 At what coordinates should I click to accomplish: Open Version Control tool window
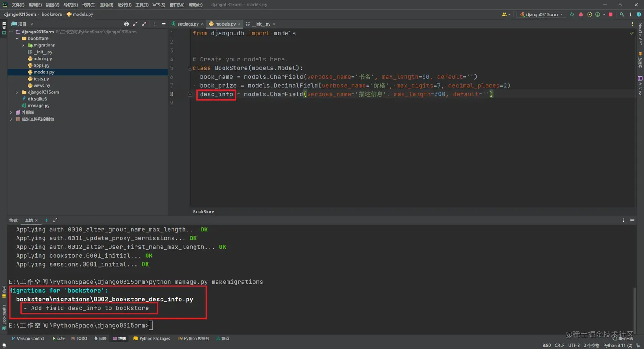pyautogui.click(x=28, y=338)
